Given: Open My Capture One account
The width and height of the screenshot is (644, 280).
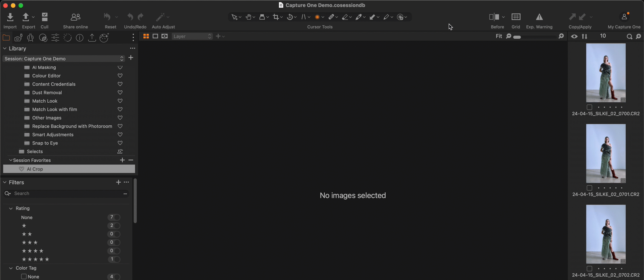Looking at the screenshot, I should (624, 17).
